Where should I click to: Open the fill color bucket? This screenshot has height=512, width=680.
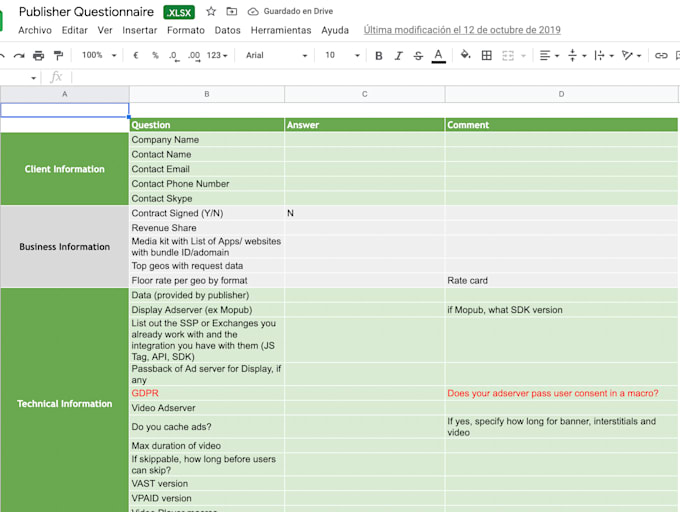pos(465,55)
